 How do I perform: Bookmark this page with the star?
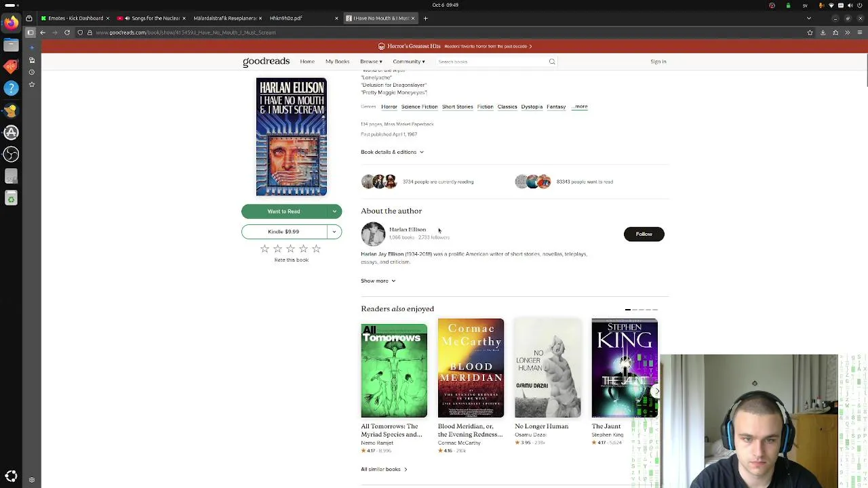[810, 33]
